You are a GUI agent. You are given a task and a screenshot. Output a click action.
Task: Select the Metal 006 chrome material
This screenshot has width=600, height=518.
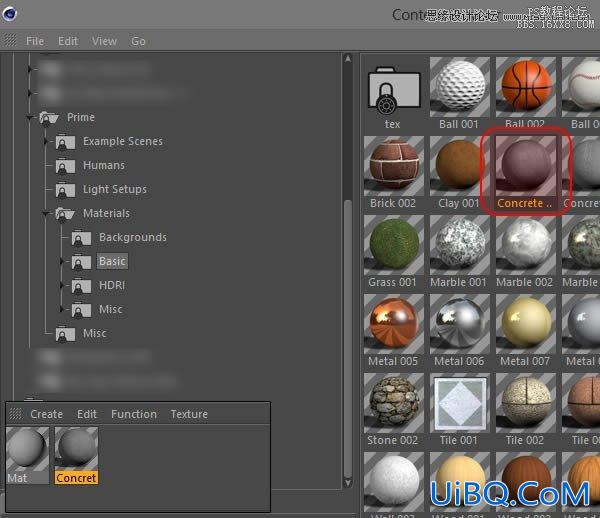coord(460,324)
